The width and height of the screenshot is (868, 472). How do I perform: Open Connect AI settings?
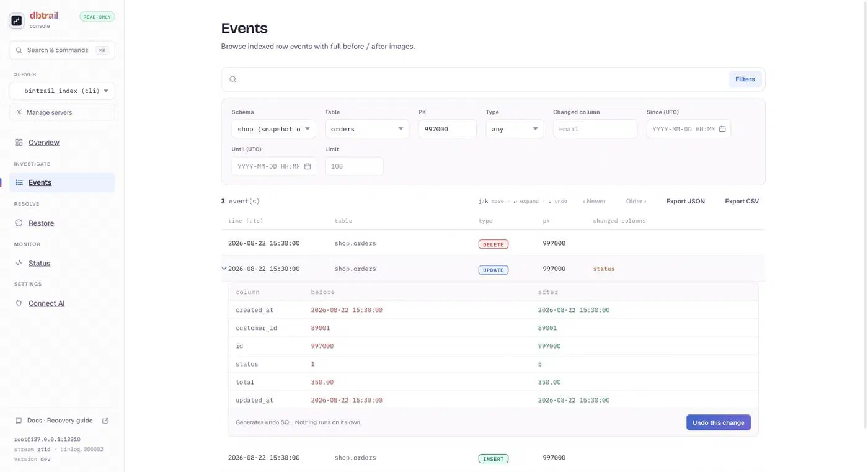46,303
